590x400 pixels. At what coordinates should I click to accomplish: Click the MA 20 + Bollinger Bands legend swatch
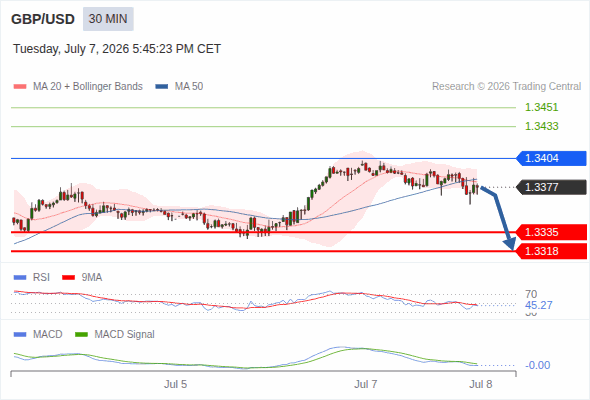(x=20, y=87)
